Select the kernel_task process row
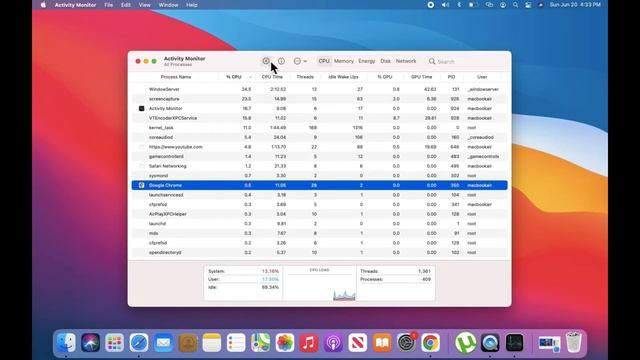The image size is (640, 360). tap(320, 127)
